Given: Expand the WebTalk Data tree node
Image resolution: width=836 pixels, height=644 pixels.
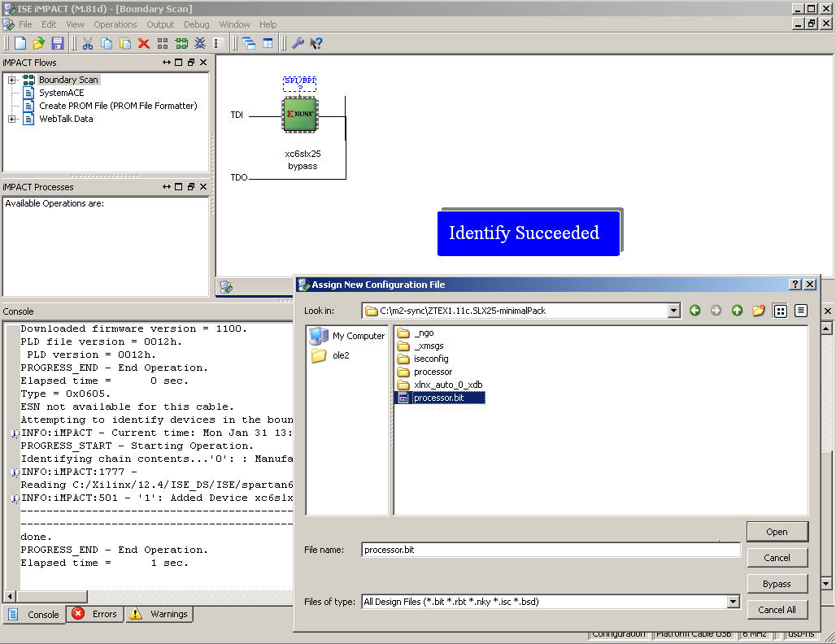Looking at the screenshot, I should point(12,119).
